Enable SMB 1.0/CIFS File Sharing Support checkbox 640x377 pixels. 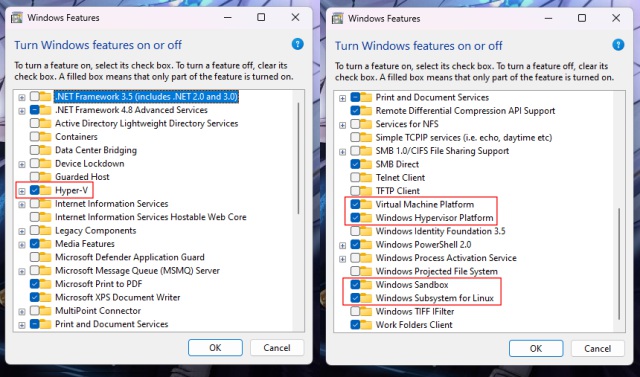pyautogui.click(x=355, y=151)
